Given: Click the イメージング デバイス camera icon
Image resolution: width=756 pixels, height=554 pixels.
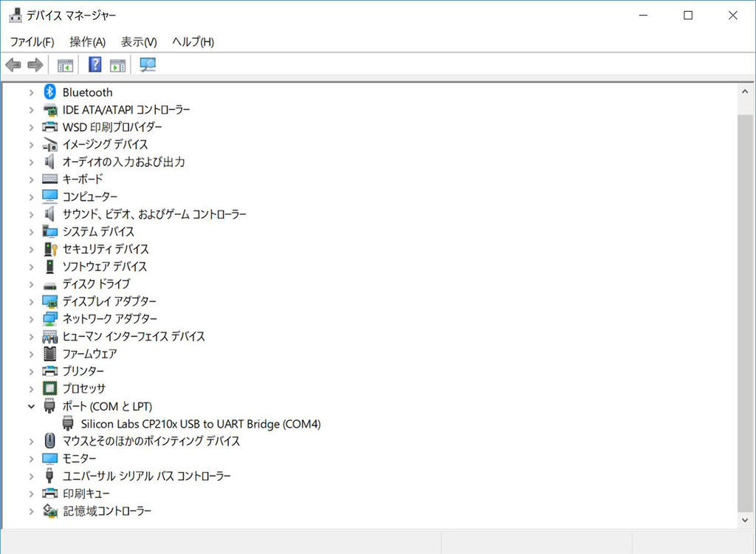Looking at the screenshot, I should coord(49,144).
